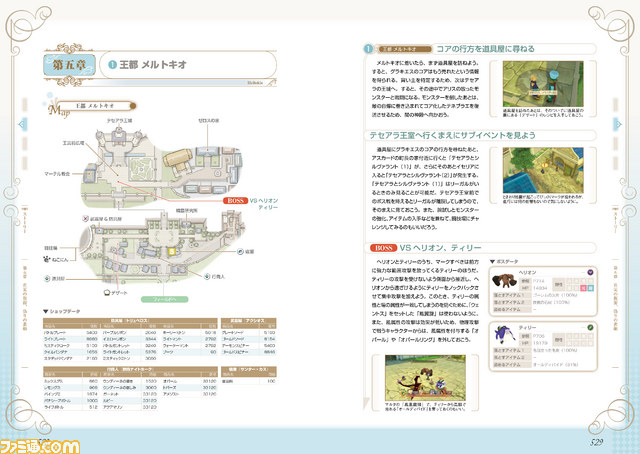Click the ねこにん paw icon
Screen dimensions: 640x454
click(x=46, y=259)
